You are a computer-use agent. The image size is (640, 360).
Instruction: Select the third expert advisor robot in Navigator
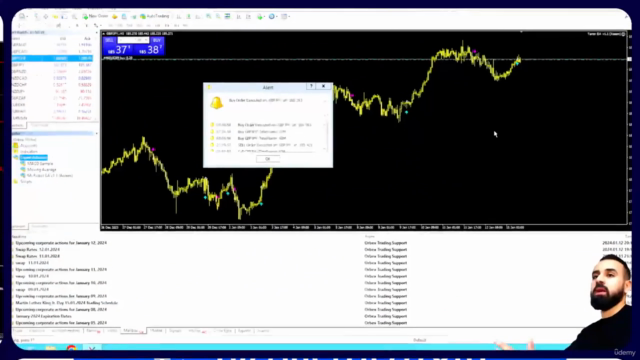(50, 176)
